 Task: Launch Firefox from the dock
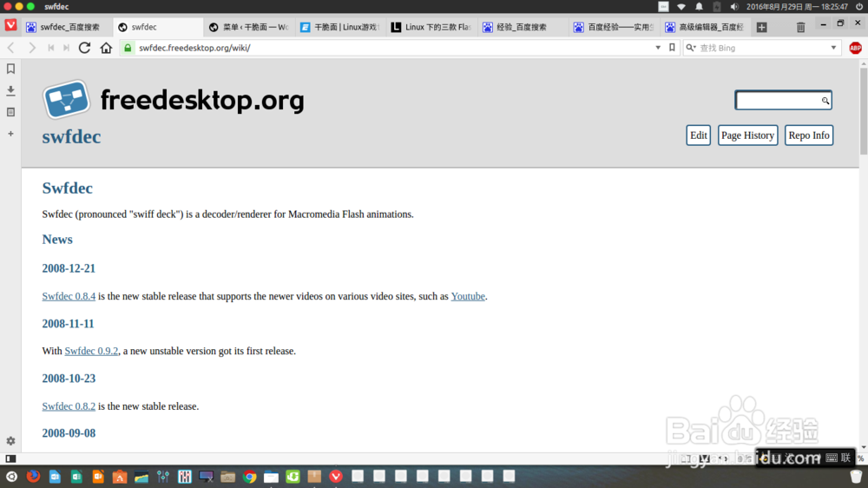33,477
